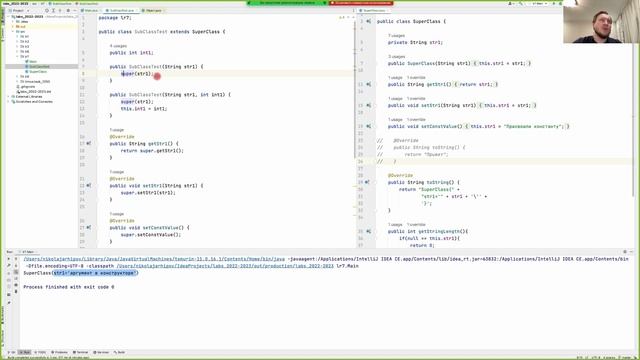The image size is (640, 360).
Task: Open the Build tool window tab
Action: click(120, 352)
